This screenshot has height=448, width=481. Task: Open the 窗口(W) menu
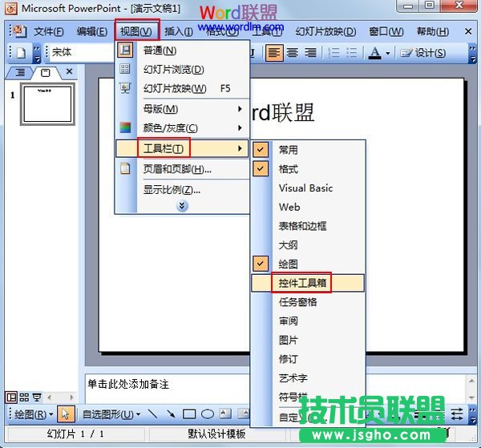click(x=386, y=31)
